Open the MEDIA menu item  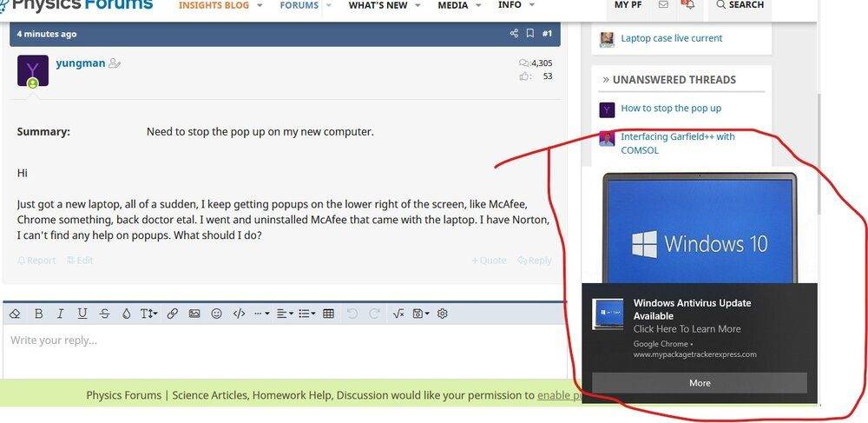click(x=453, y=5)
